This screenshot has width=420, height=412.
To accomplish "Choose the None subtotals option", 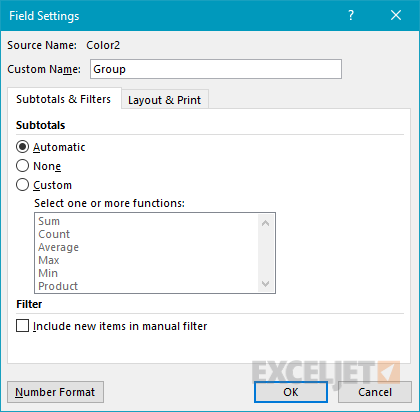I will [x=22, y=166].
